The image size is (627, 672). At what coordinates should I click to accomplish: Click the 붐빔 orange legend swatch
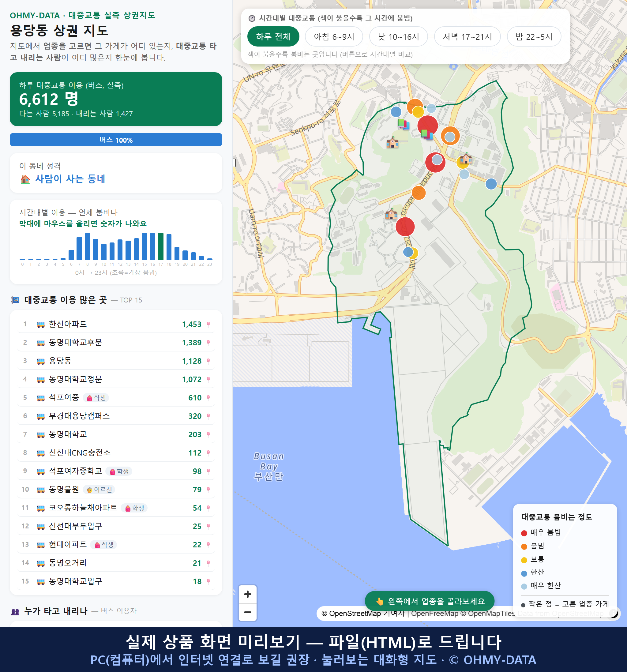coord(524,546)
